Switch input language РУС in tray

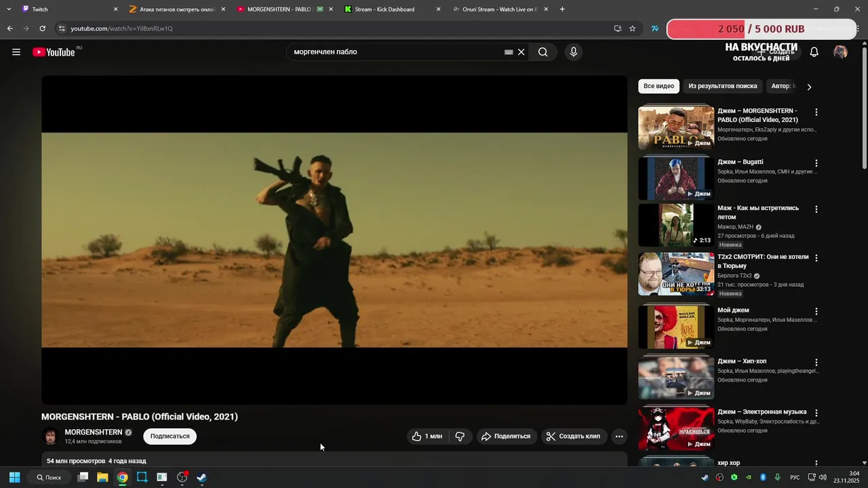tap(795, 477)
